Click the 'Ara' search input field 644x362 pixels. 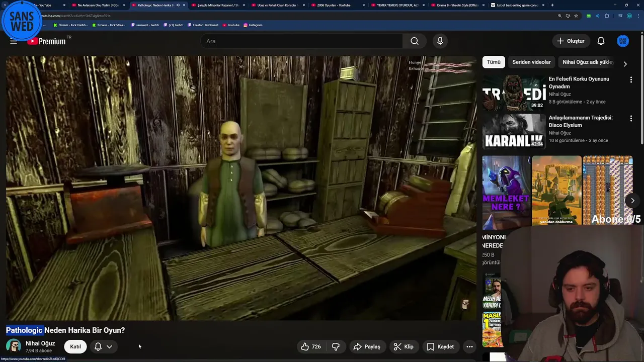302,41
